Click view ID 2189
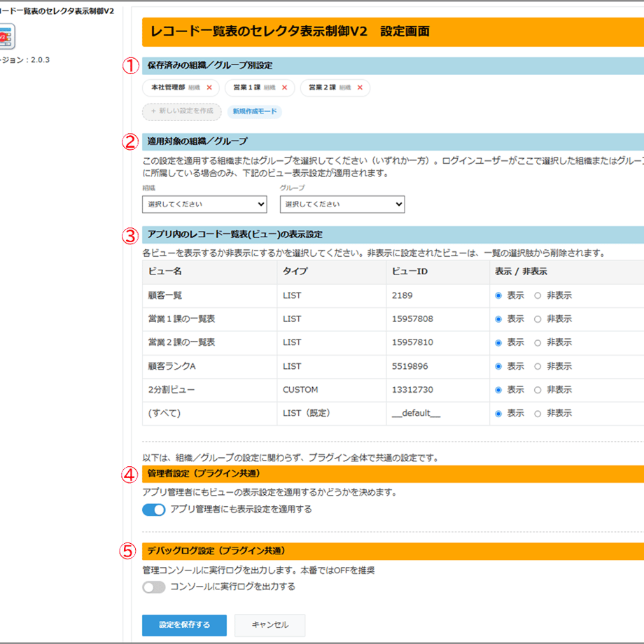 [x=402, y=295]
